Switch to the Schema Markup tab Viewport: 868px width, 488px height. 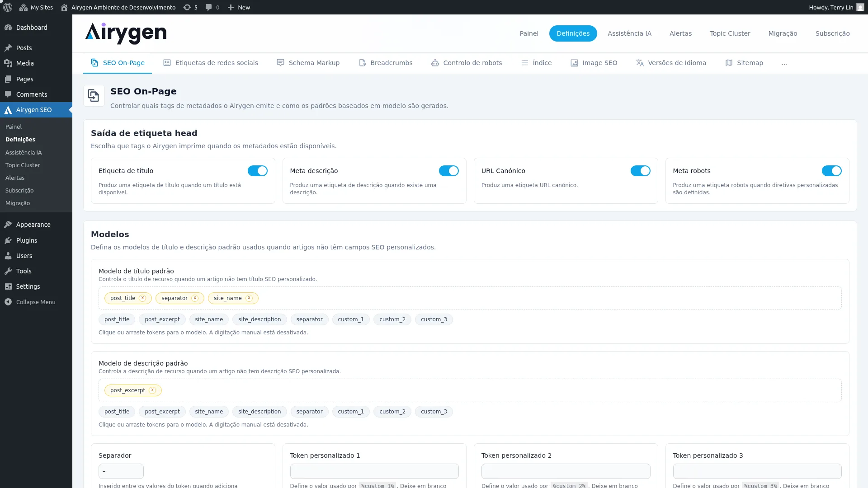[x=308, y=63]
